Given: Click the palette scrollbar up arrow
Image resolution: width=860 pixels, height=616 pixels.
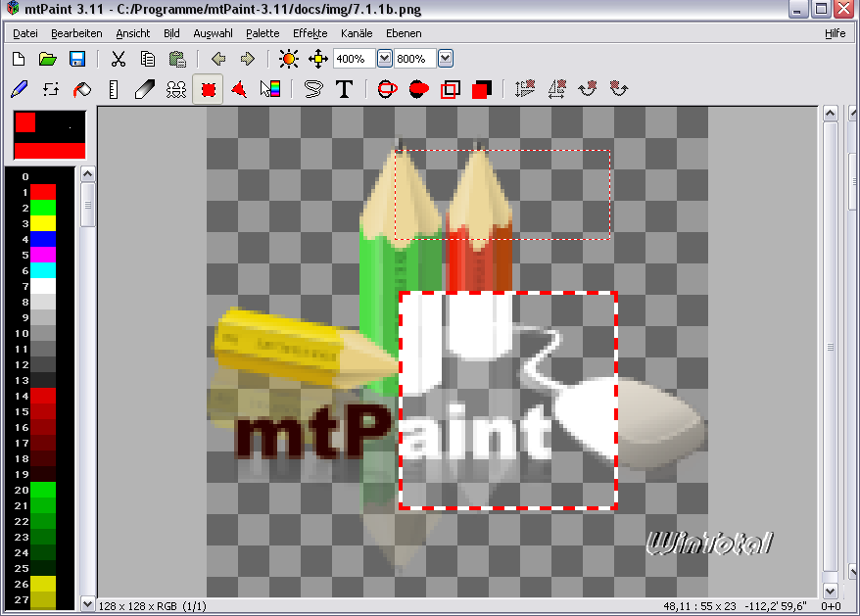Looking at the screenshot, I should point(88,174).
